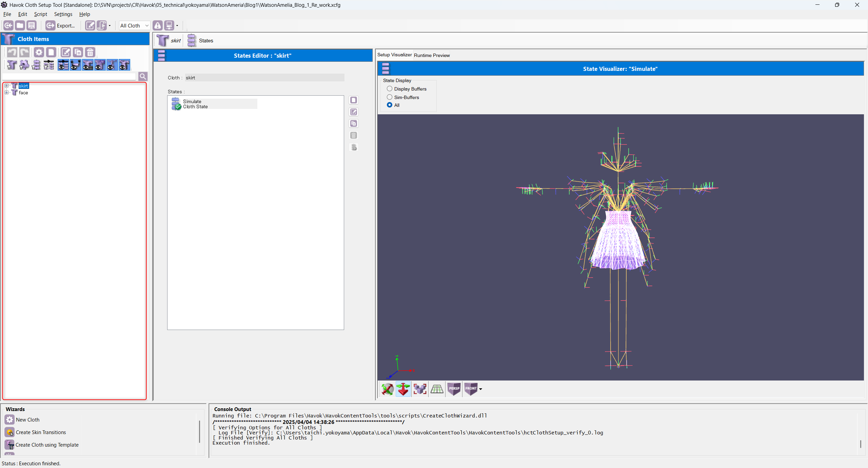Toggle the grid display icon

(437, 389)
